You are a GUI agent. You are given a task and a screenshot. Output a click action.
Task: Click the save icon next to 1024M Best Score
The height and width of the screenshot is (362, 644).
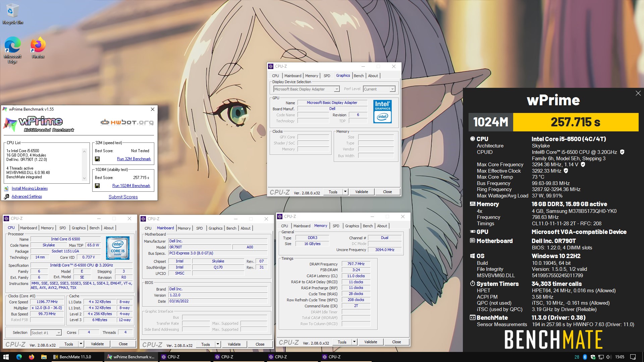coord(97,186)
